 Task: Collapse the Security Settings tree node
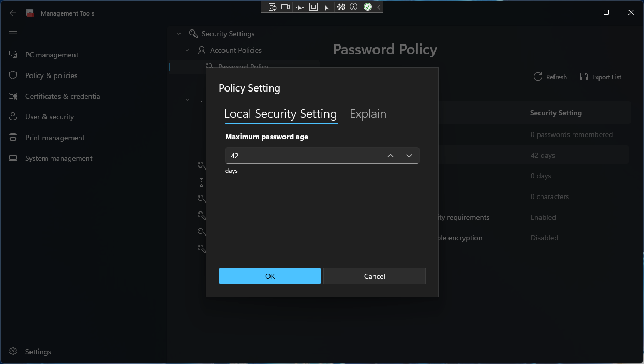(179, 34)
